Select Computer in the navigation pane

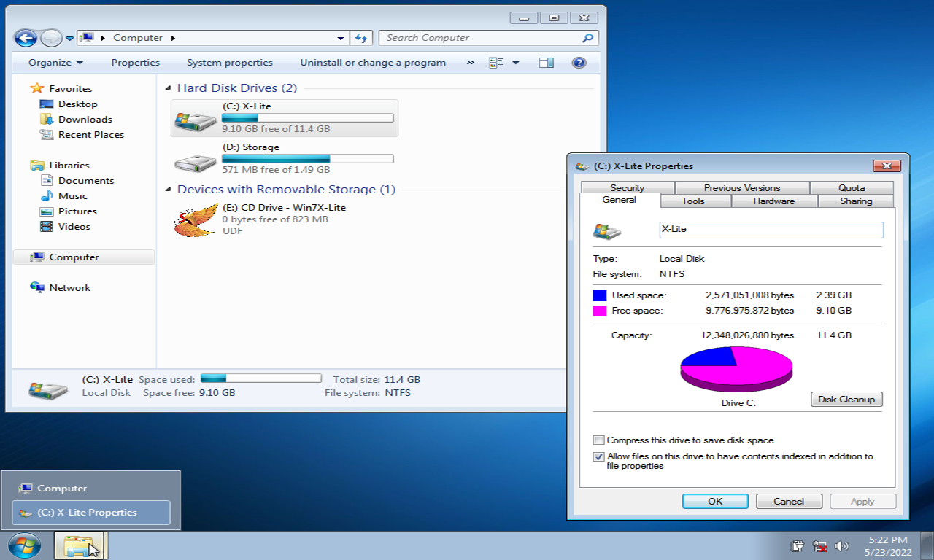pos(84,257)
